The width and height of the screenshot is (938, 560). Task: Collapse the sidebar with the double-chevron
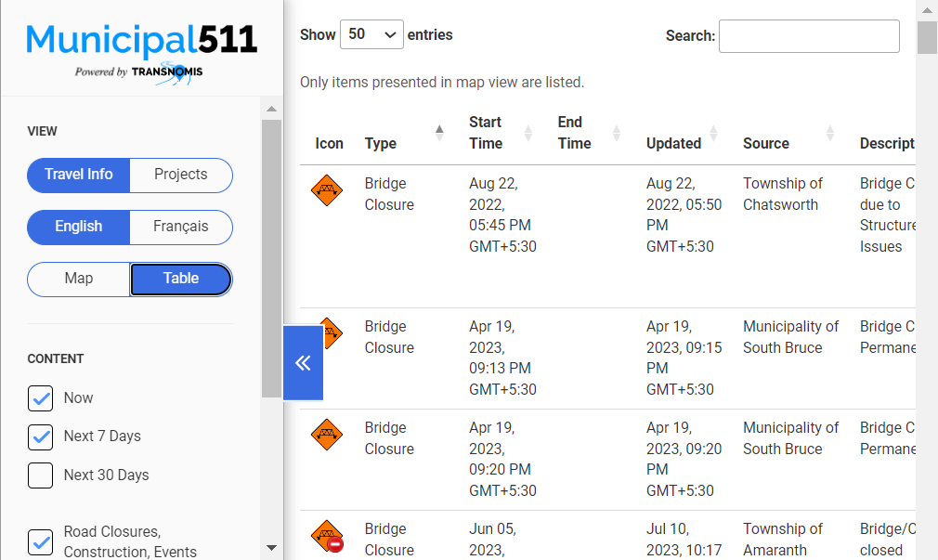pyautogui.click(x=303, y=362)
